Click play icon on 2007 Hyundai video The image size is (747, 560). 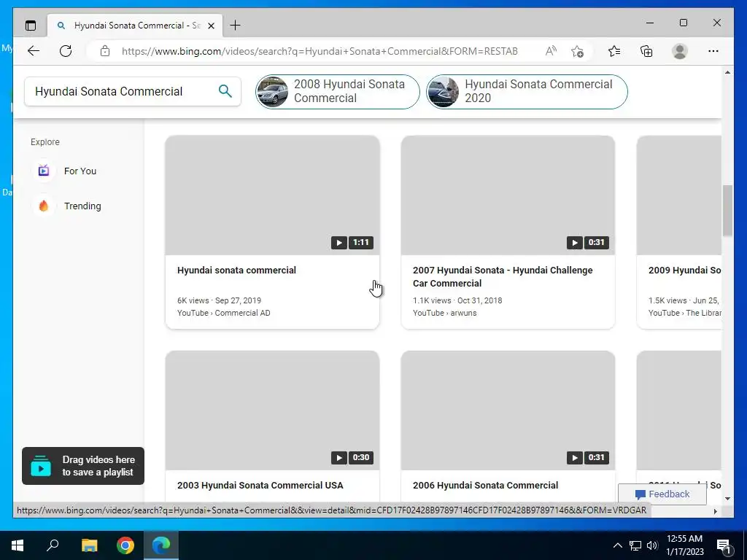point(575,242)
